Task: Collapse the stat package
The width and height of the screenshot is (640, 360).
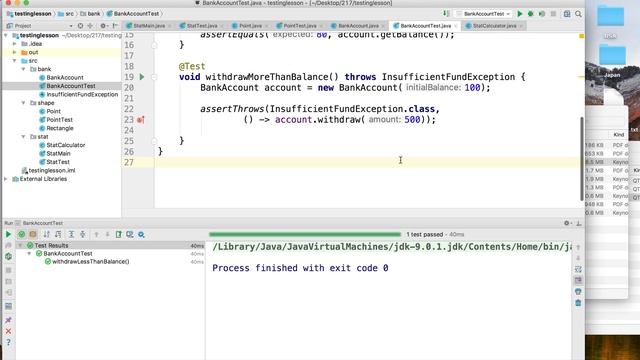Action: click(x=23, y=137)
